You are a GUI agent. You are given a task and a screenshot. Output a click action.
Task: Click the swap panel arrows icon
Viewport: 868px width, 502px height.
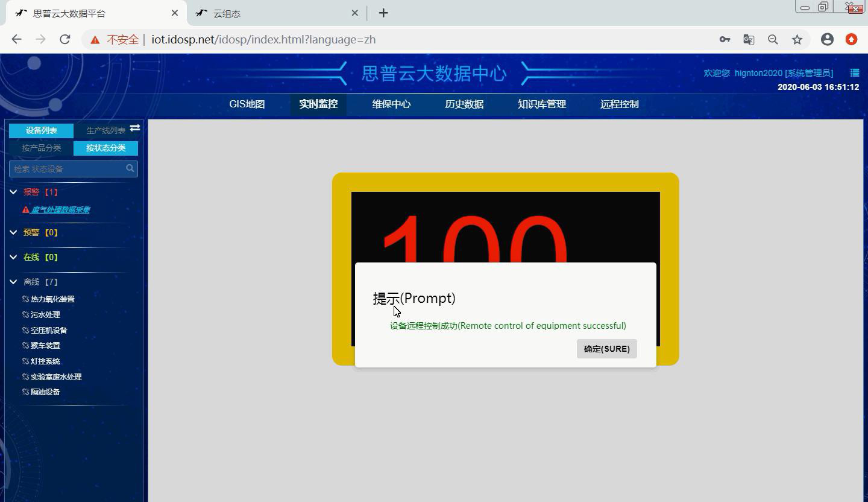point(135,128)
